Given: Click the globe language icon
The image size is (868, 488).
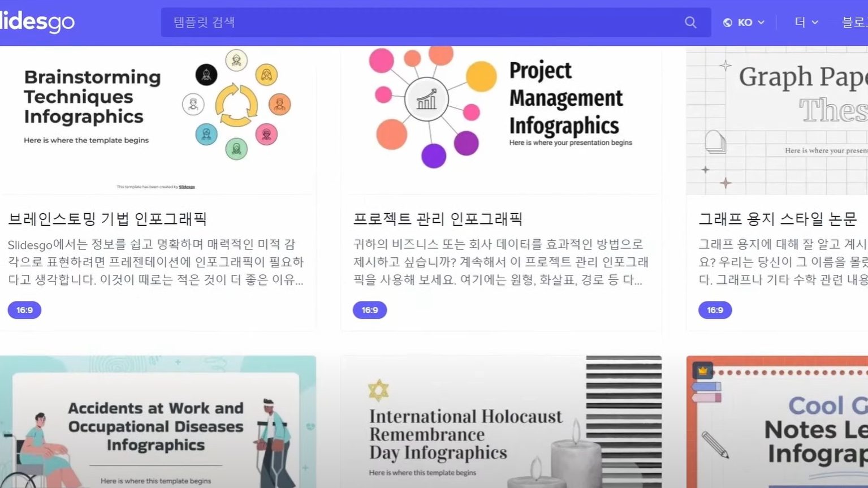Looking at the screenshot, I should coord(727,22).
